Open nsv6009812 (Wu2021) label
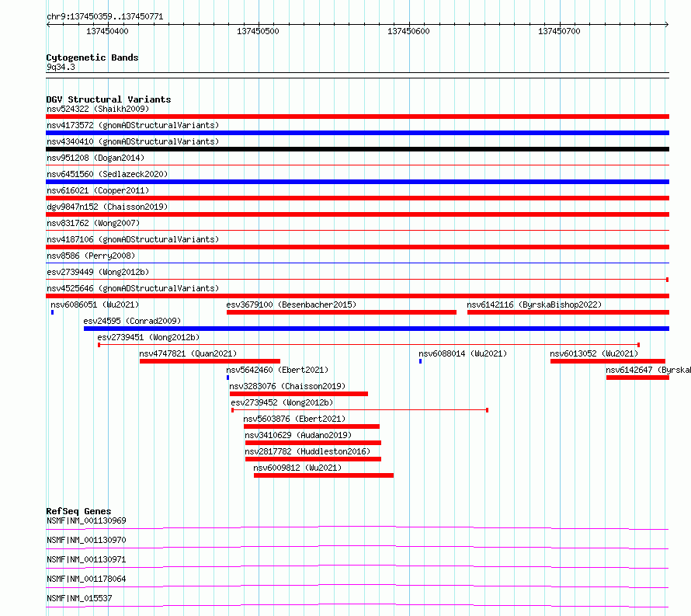 click(297, 468)
